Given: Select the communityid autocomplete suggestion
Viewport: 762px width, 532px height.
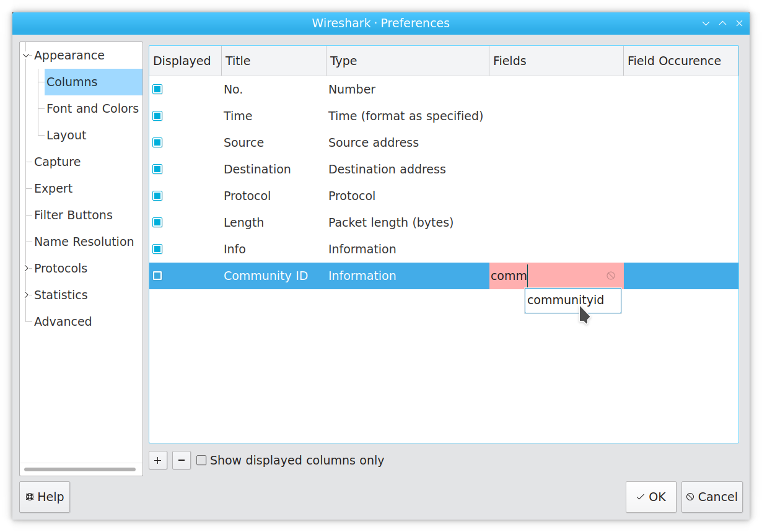Looking at the screenshot, I should click(x=566, y=300).
